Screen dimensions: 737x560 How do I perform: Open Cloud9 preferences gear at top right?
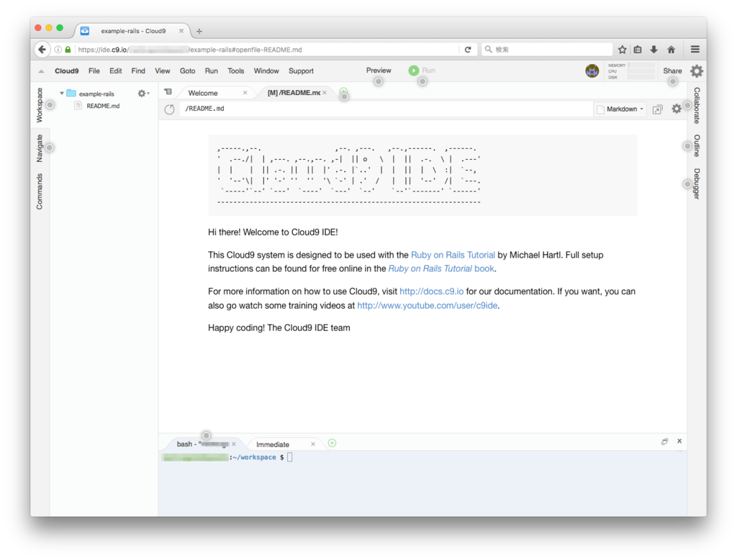click(x=697, y=71)
